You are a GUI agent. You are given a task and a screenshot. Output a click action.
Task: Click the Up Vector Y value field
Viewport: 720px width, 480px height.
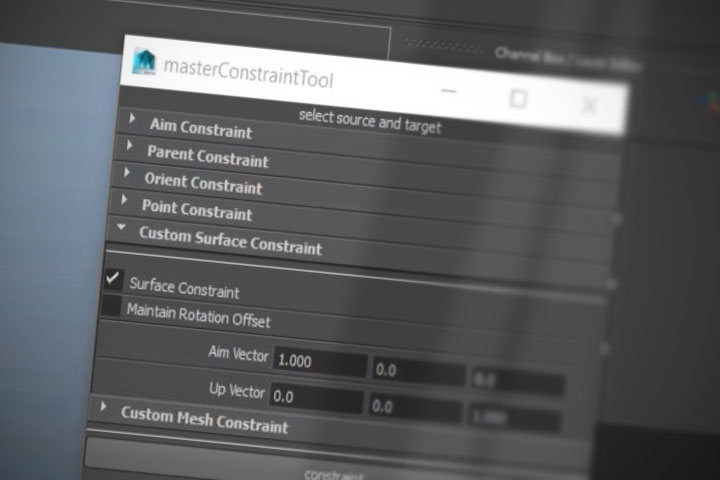[x=415, y=408]
